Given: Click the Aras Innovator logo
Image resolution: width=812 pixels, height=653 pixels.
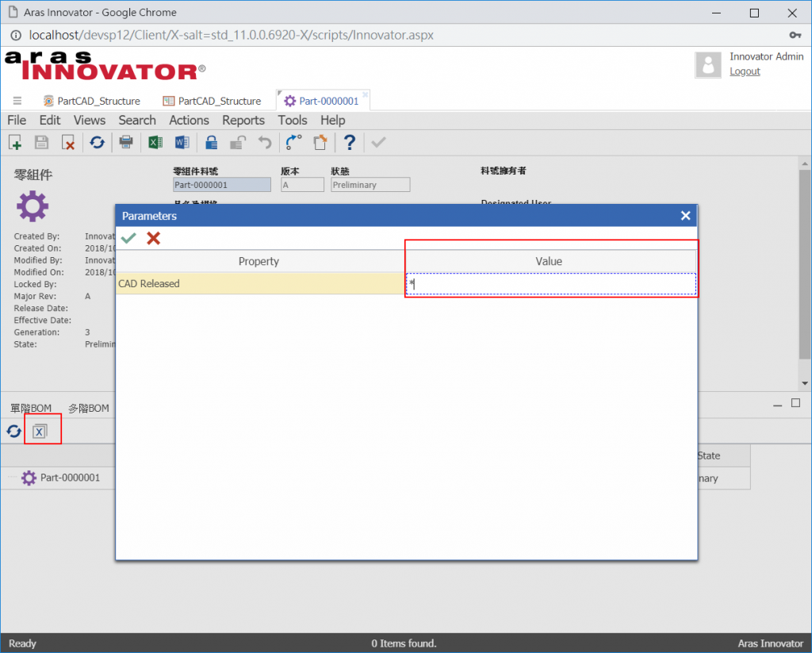Looking at the screenshot, I should point(105,66).
